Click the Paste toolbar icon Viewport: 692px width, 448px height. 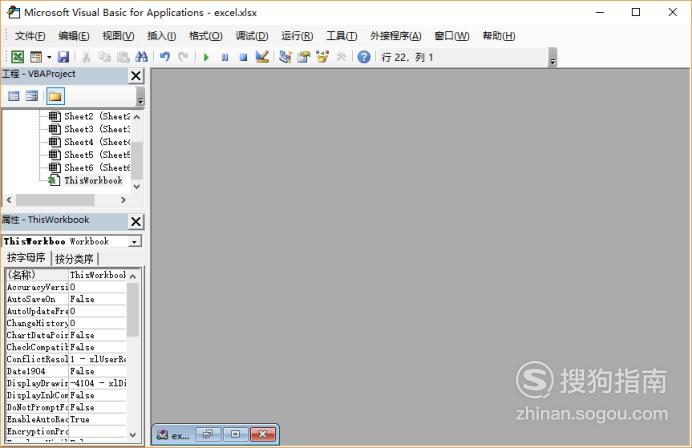pos(123,57)
